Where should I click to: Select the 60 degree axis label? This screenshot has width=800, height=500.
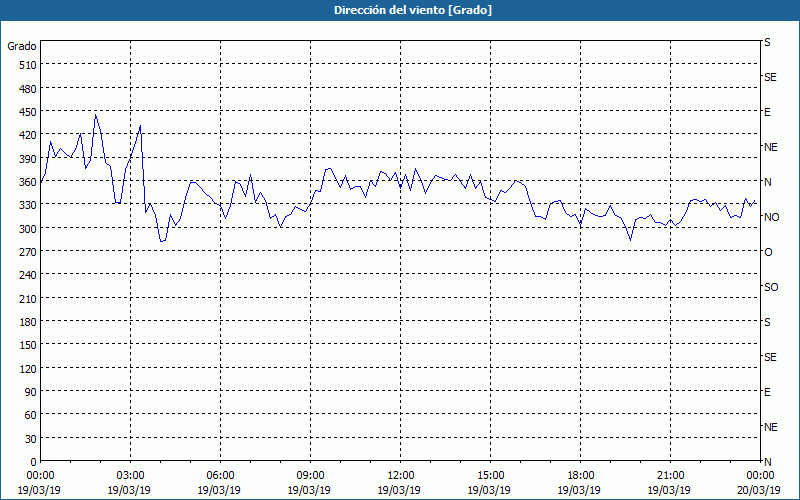[31, 416]
